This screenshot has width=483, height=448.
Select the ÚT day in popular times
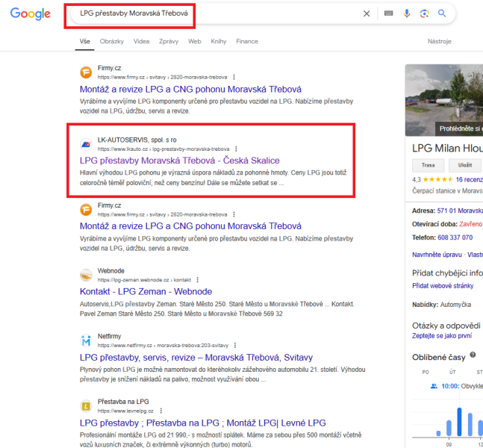(x=452, y=372)
